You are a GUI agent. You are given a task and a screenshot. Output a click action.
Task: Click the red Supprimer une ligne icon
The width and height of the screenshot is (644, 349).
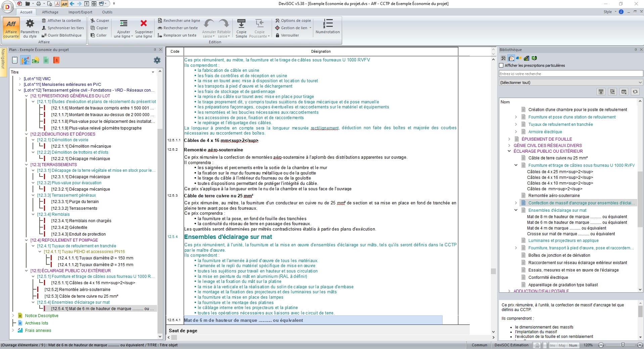pos(144,23)
